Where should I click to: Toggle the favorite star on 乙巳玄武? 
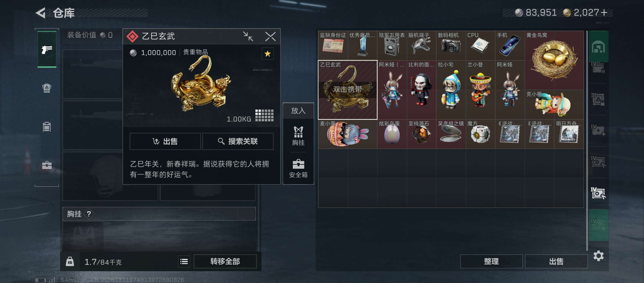pyautogui.click(x=268, y=54)
